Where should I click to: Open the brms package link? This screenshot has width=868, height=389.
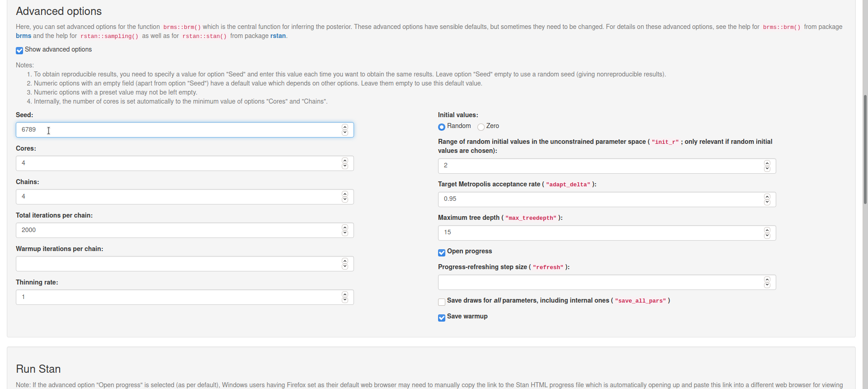pos(24,36)
